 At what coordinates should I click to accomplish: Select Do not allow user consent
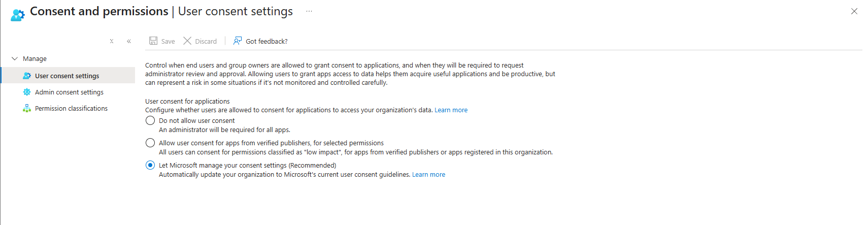150,120
